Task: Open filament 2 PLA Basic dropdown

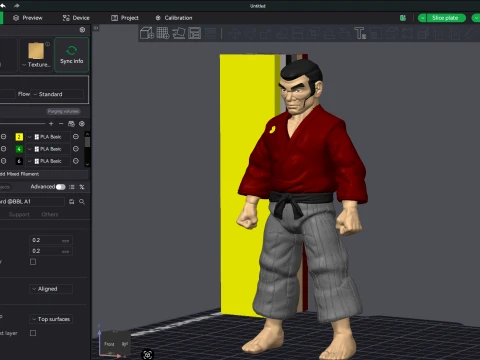Action: [49, 137]
